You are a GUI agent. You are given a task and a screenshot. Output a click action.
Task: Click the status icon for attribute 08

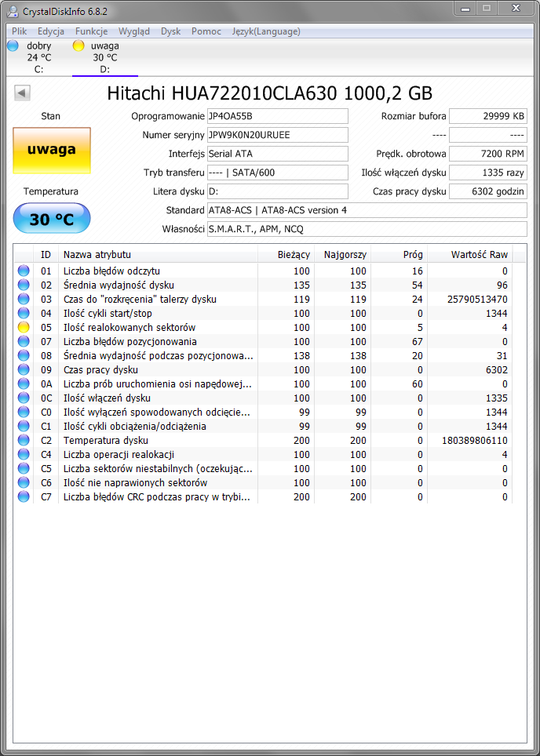coord(24,356)
